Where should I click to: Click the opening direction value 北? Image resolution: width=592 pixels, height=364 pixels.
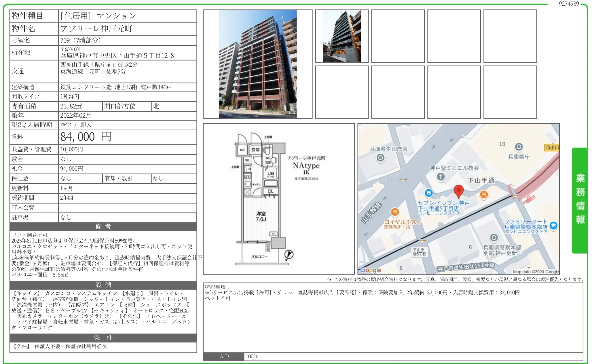[x=156, y=106]
